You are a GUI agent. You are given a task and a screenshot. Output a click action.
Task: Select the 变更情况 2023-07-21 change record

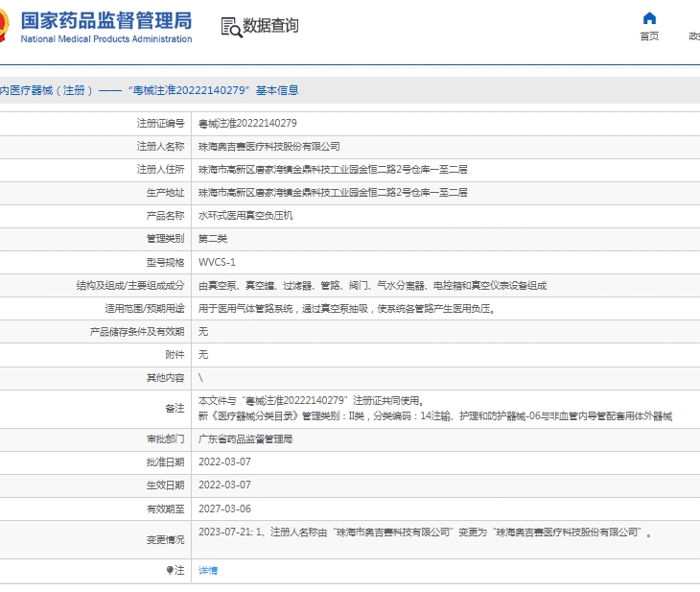pyautogui.click(x=425, y=533)
